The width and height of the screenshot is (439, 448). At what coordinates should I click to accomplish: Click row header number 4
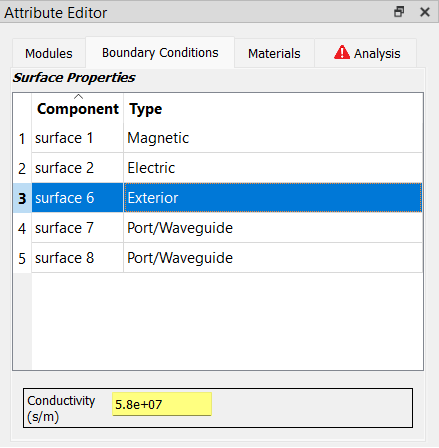(22, 228)
